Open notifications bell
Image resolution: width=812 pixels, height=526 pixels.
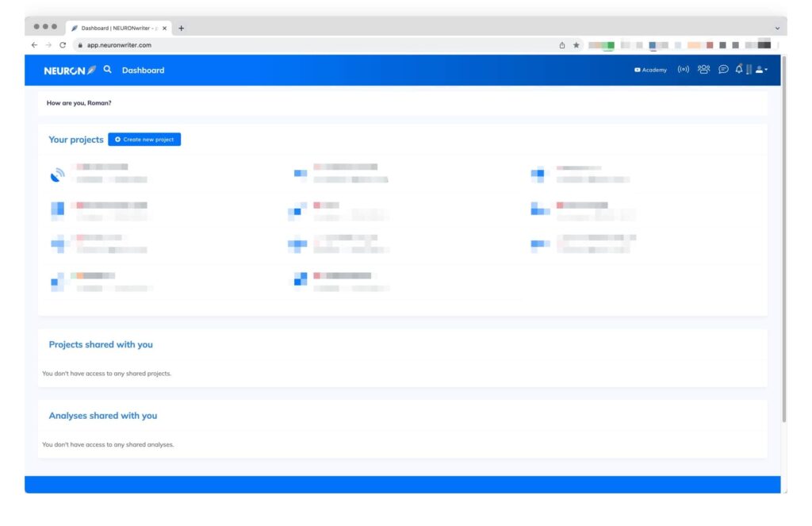pos(739,69)
